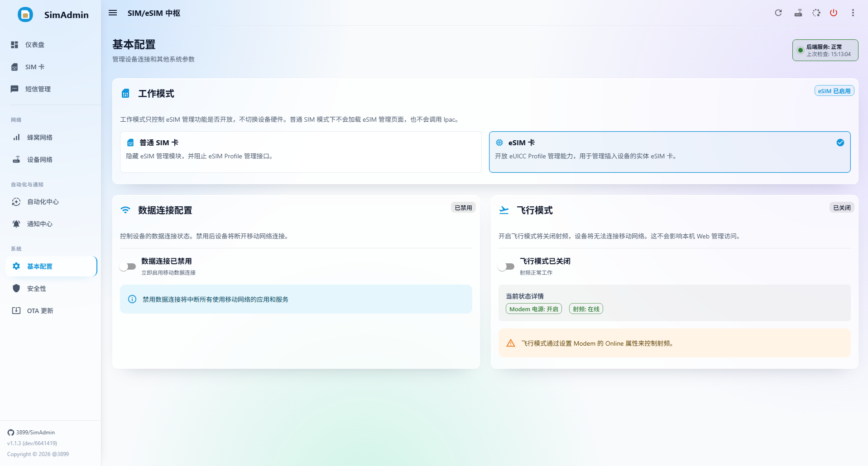868x466 pixels.
Task: Click the automation icon beside 自动化中心
Action: (x=16, y=202)
